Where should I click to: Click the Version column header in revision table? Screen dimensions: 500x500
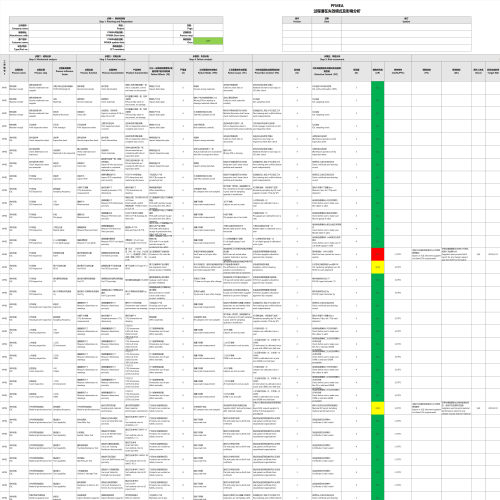(x=297, y=20)
